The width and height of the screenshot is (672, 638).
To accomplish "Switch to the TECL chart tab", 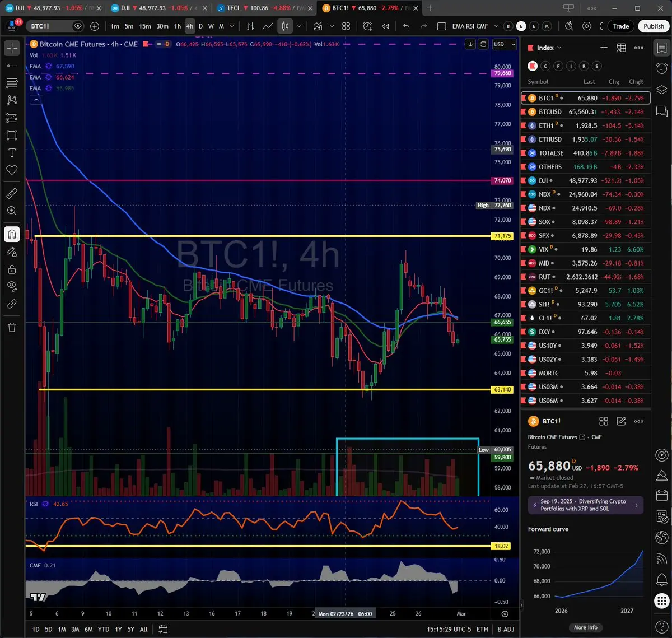I will (263, 8).
